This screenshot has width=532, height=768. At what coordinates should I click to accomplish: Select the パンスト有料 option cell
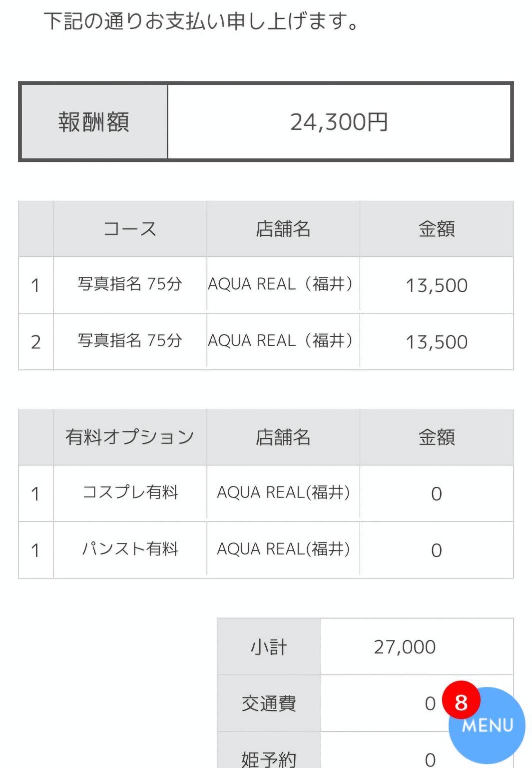pyautogui.click(x=130, y=549)
